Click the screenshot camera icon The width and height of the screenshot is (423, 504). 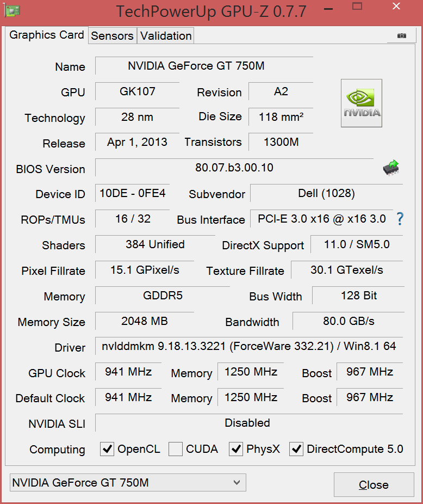pyautogui.click(x=401, y=36)
